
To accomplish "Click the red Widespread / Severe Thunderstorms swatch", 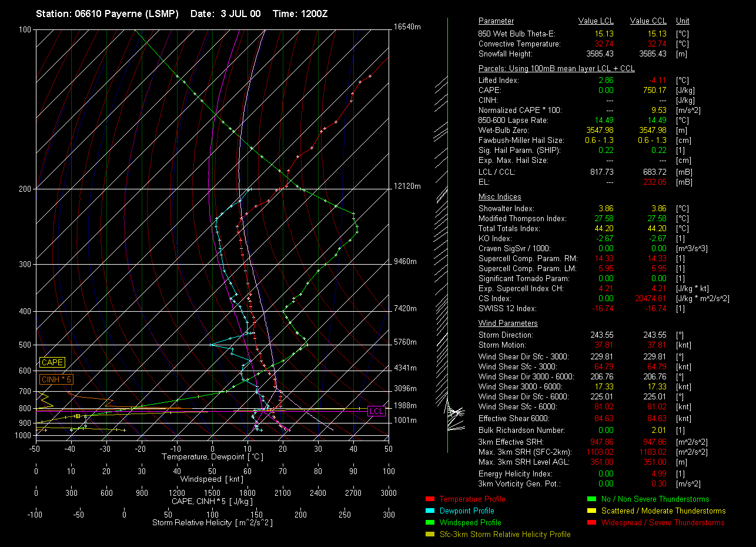I will point(591,523).
